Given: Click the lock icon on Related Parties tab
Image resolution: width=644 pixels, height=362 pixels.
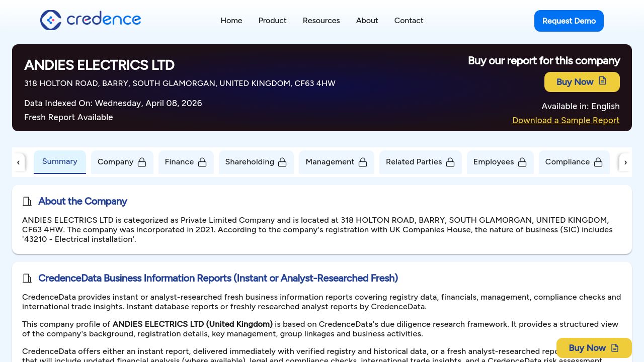Looking at the screenshot, I should pyautogui.click(x=450, y=162).
